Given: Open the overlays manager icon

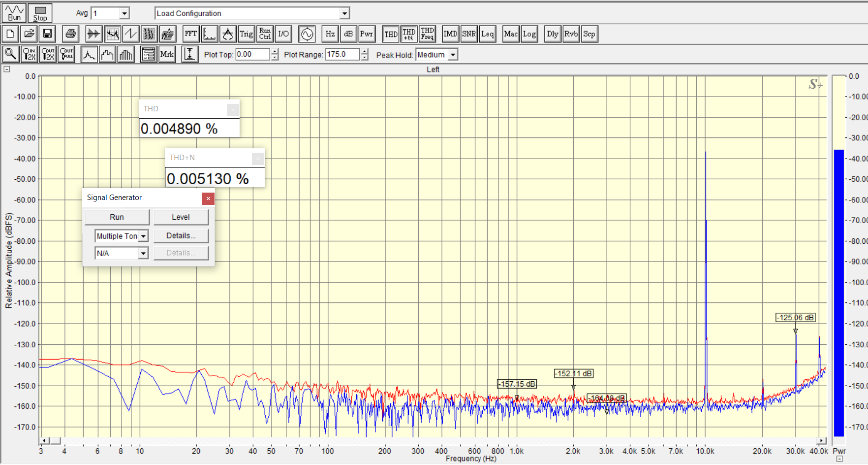Looking at the screenshot, I should click(149, 54).
